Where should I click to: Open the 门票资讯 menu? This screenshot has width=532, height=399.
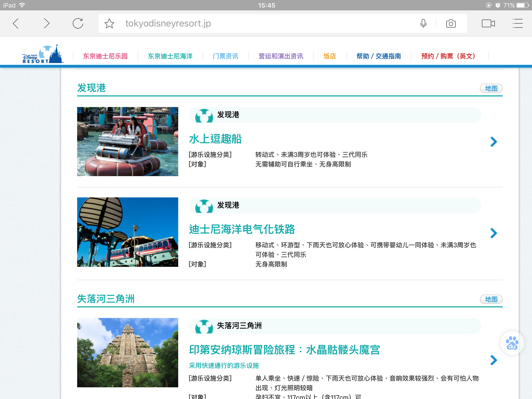coord(225,56)
